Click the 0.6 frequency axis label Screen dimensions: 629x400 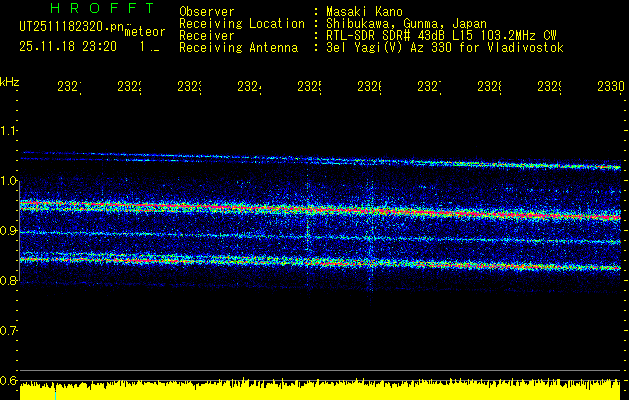[x=8, y=380]
